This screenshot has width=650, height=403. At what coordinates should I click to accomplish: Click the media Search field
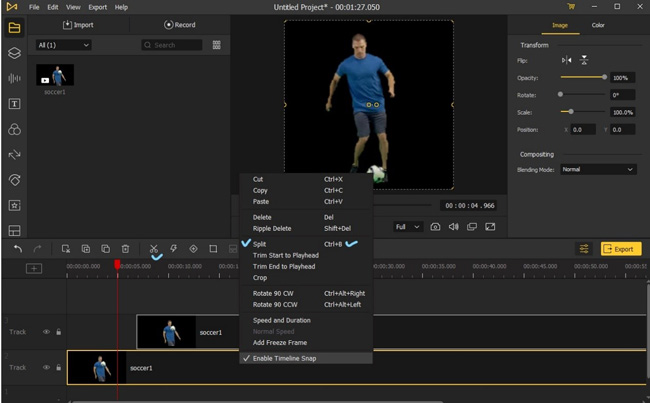[172, 45]
